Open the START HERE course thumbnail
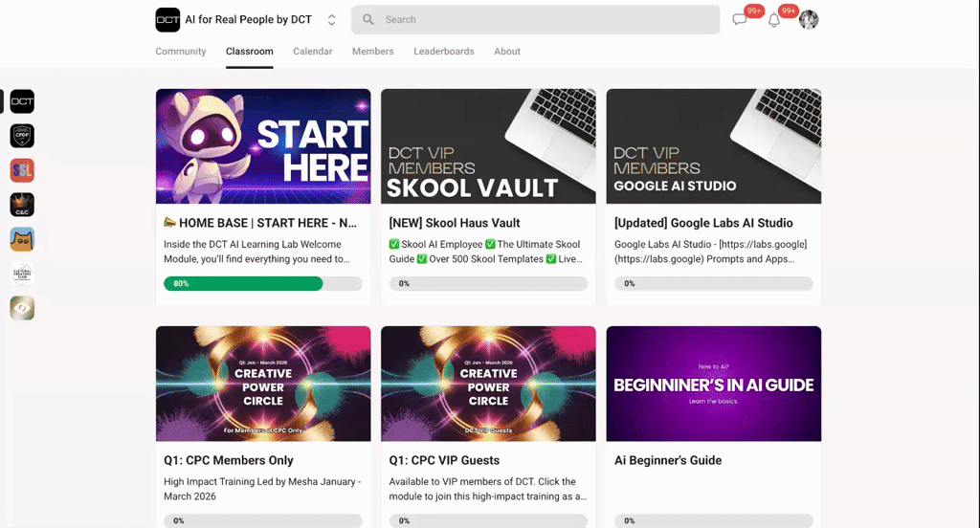The image size is (980, 528). coord(263,146)
